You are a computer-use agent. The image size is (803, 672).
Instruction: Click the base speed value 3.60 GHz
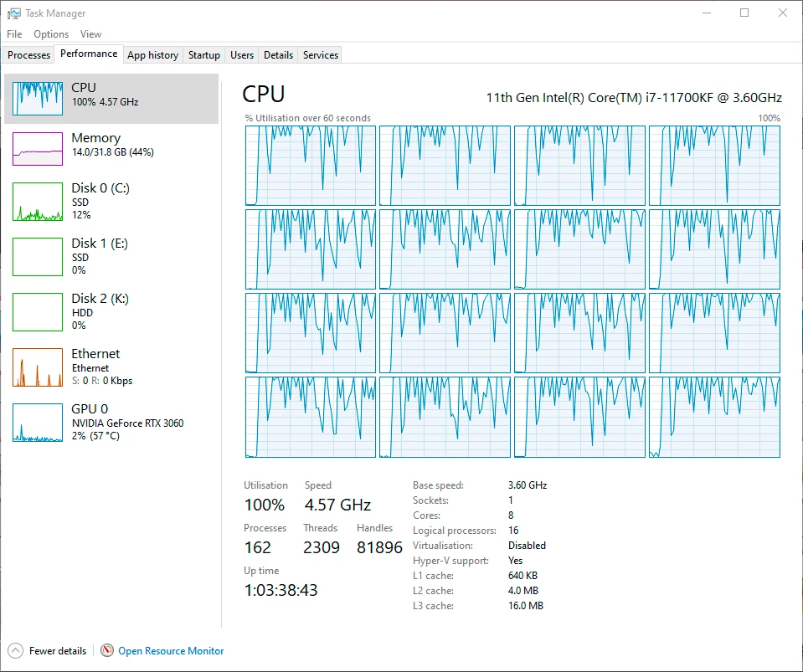pos(528,485)
